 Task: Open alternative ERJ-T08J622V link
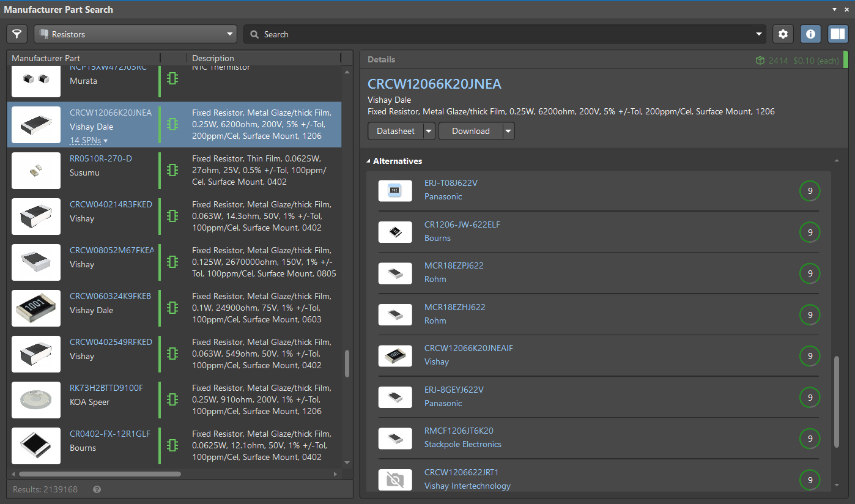(451, 183)
